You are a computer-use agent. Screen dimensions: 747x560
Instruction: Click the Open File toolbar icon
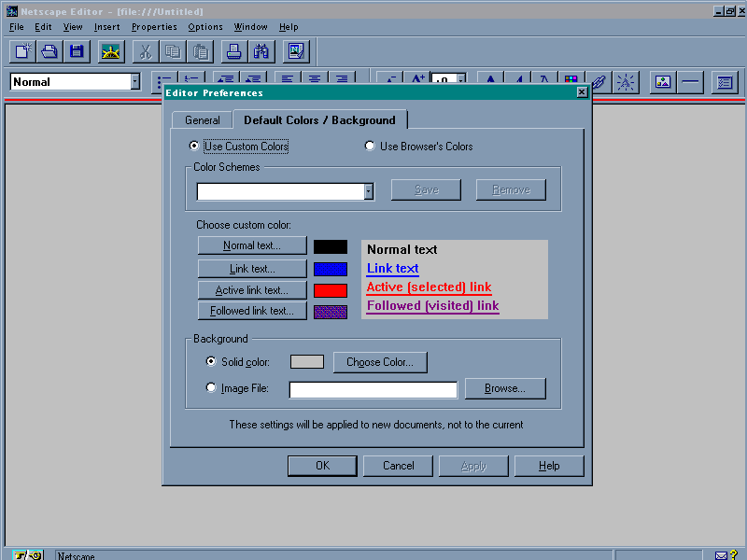49,51
